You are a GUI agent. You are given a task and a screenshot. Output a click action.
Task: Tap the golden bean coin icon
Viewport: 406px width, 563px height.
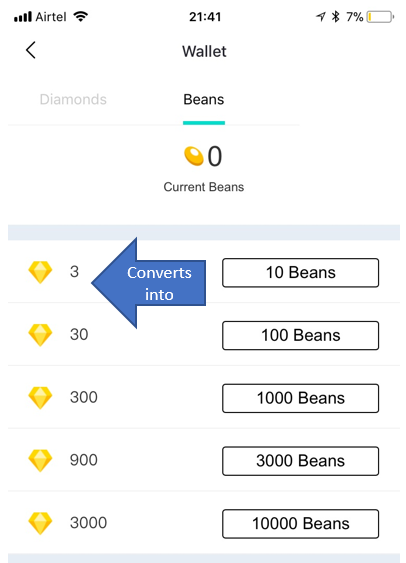[x=194, y=156]
